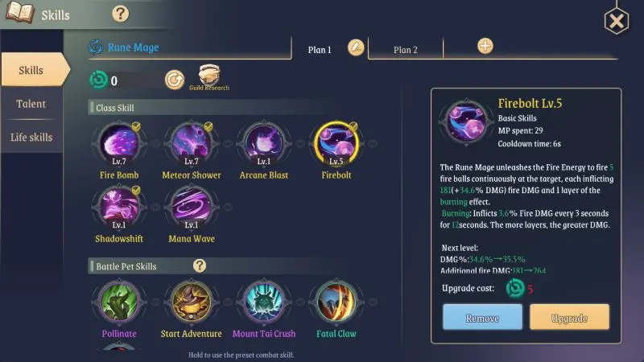Select the Shadowshift skill icon
The image size is (644, 362).
(x=119, y=207)
